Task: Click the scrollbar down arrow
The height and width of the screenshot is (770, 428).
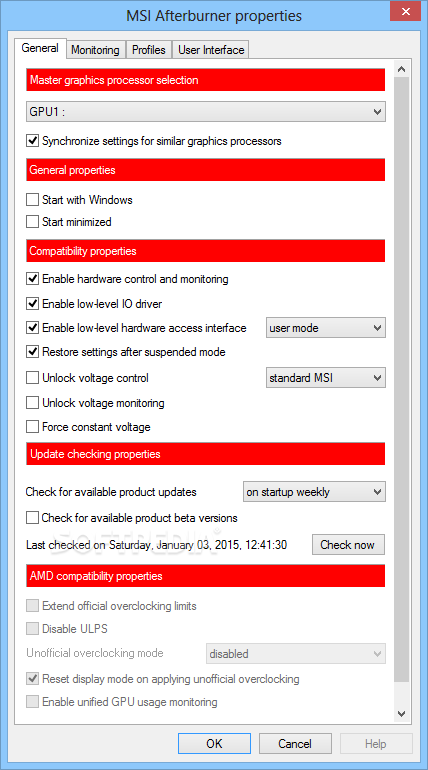Action: coord(401,714)
